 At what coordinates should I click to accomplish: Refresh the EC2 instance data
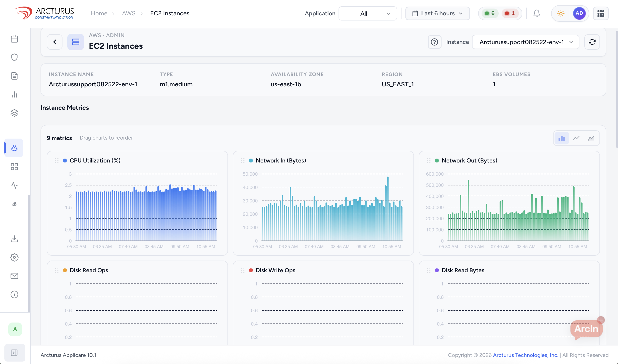[x=592, y=42]
